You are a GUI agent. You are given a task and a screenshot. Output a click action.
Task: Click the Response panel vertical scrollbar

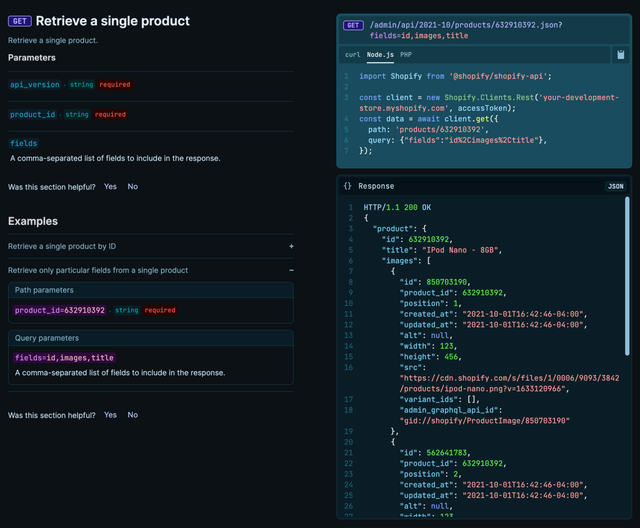pos(627,276)
